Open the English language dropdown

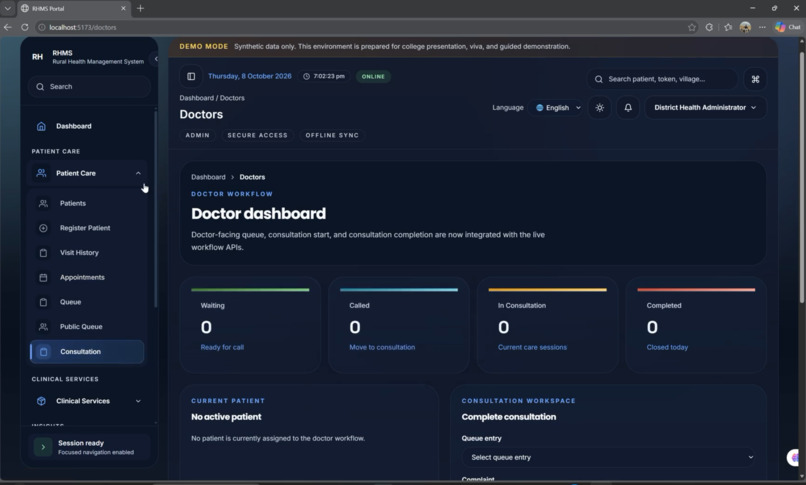(x=557, y=108)
